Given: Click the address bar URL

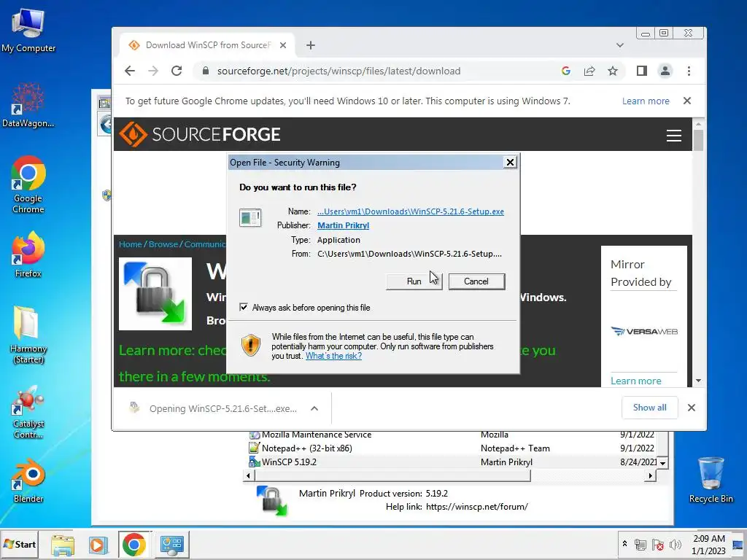Looking at the screenshot, I should (x=338, y=71).
